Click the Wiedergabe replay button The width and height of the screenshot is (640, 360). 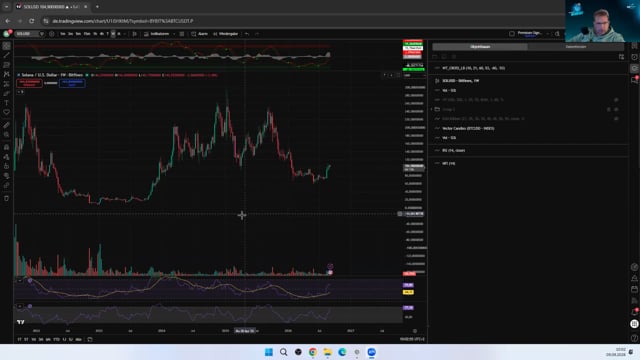[x=225, y=34]
